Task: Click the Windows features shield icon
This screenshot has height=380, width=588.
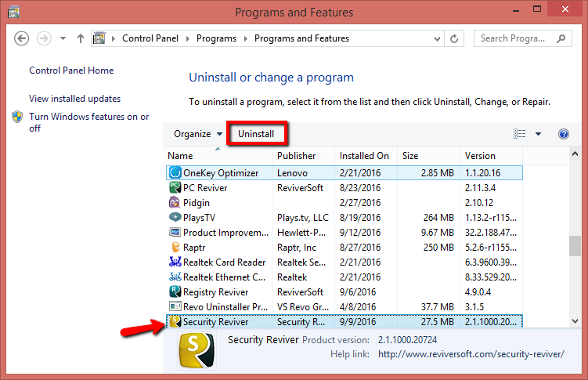Action: [17, 117]
